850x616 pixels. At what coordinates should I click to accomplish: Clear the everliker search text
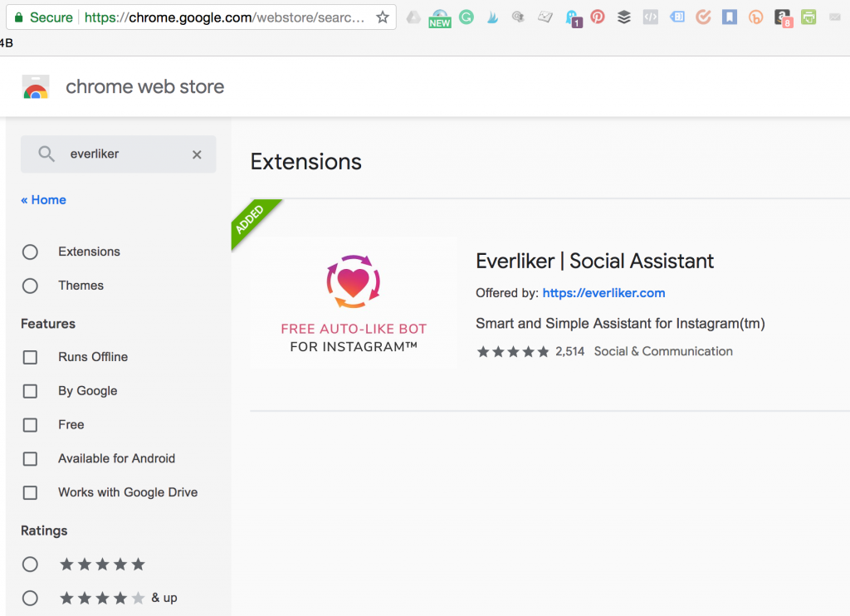197,154
